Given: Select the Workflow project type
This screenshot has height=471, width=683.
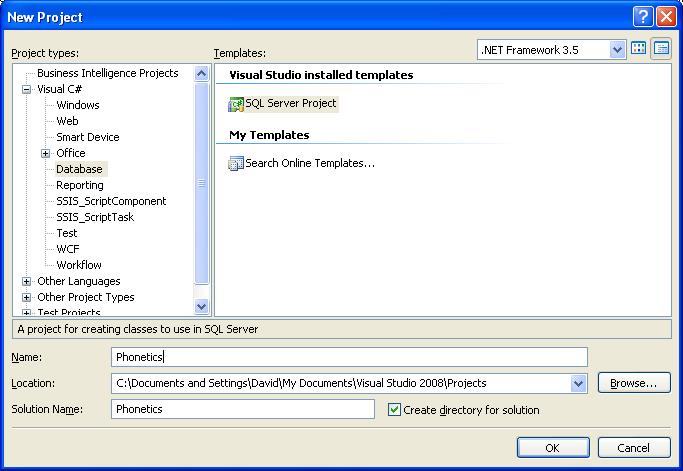Looking at the screenshot, I should tap(79, 265).
